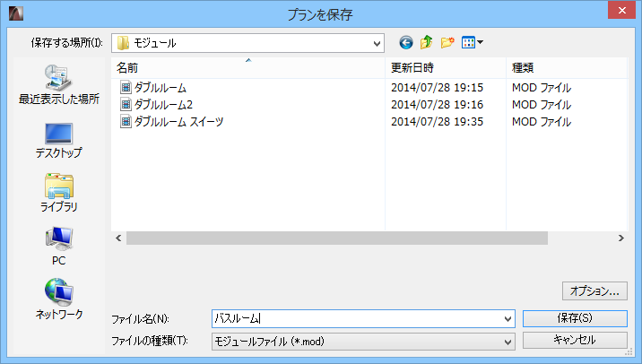Expand the 保存する場所 folder dropdown
The width and height of the screenshot is (642, 364).
point(377,43)
